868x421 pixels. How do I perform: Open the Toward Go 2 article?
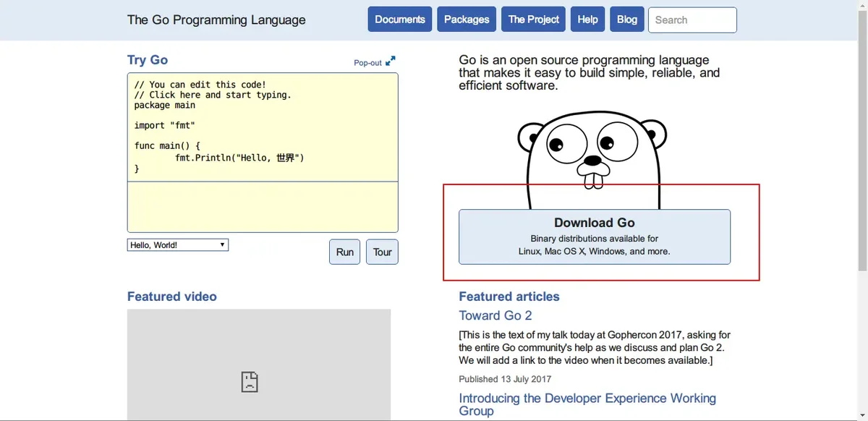tap(495, 315)
